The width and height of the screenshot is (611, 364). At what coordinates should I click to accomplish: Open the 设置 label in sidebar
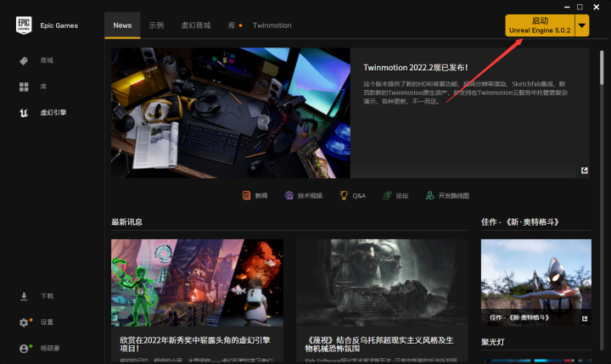pos(47,322)
